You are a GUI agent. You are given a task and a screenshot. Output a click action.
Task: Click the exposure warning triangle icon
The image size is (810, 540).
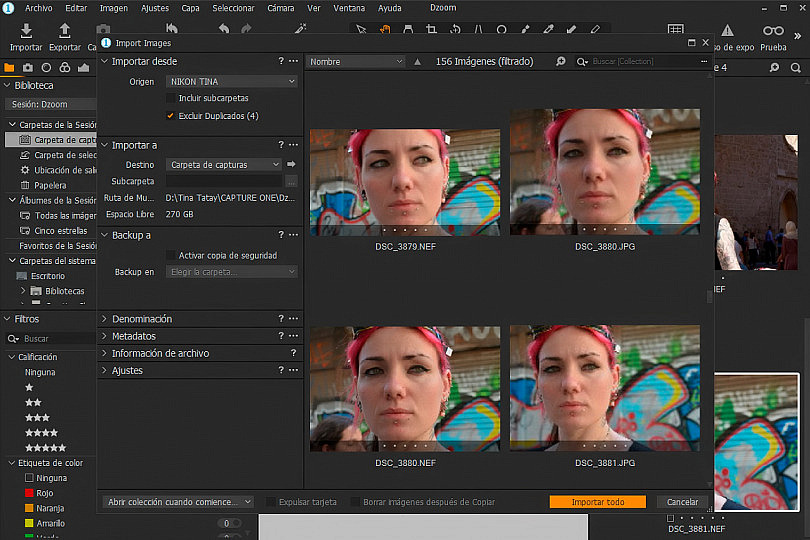(x=727, y=31)
